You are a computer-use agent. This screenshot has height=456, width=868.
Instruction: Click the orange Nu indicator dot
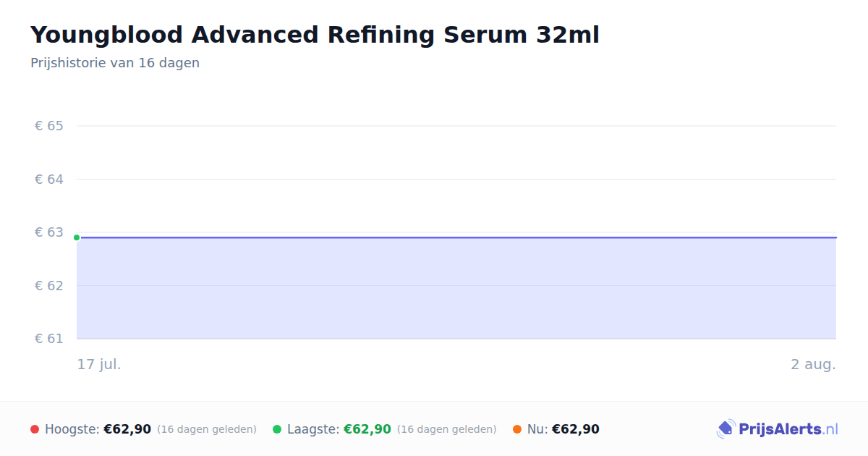pyautogui.click(x=517, y=429)
